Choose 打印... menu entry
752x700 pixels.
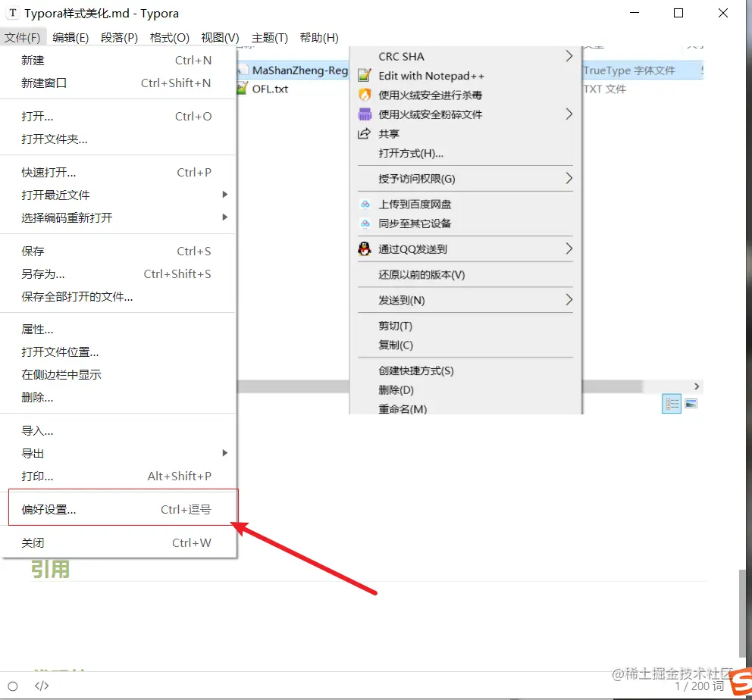pos(118,477)
